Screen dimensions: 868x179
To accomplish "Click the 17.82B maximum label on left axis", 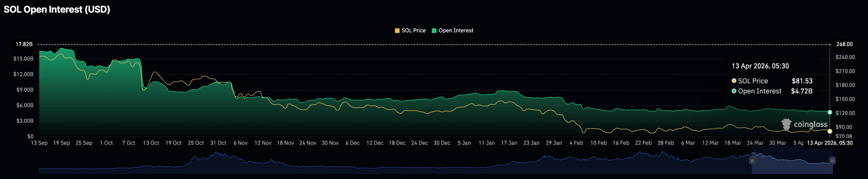I will pyautogui.click(x=24, y=44).
